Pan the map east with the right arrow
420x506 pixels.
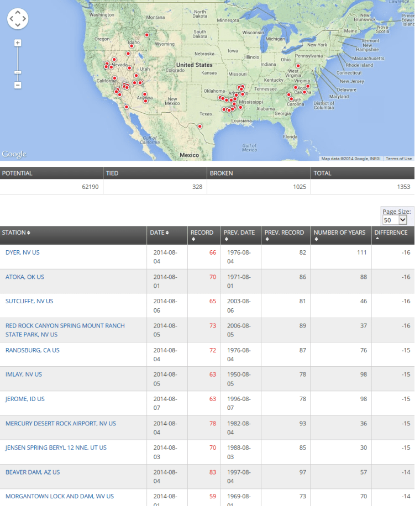[25, 19]
